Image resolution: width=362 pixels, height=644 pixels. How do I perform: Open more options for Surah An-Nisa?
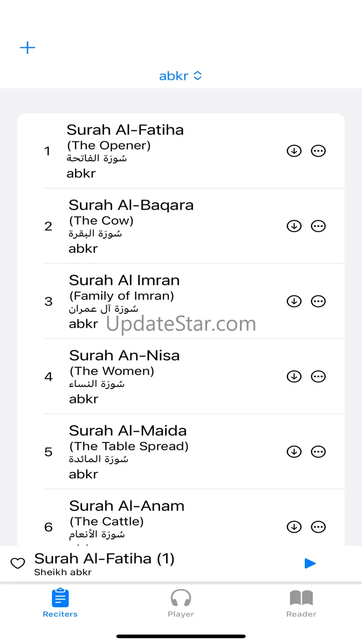[x=318, y=377]
